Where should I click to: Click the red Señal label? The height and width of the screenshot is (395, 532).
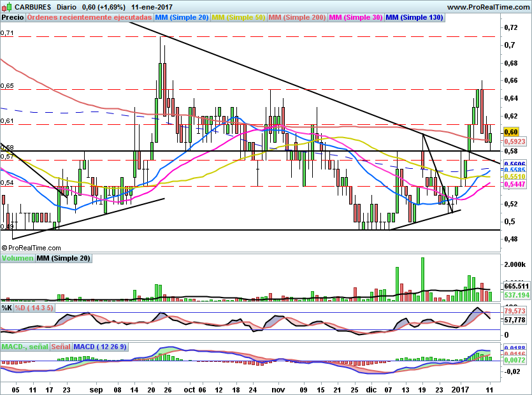point(61,347)
